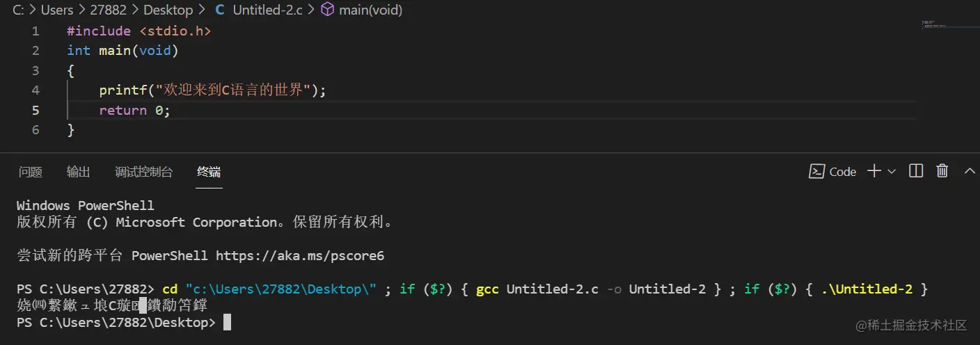Click the C file icon in breadcrumb
Viewport: 980px width, 345px height.
(220, 10)
